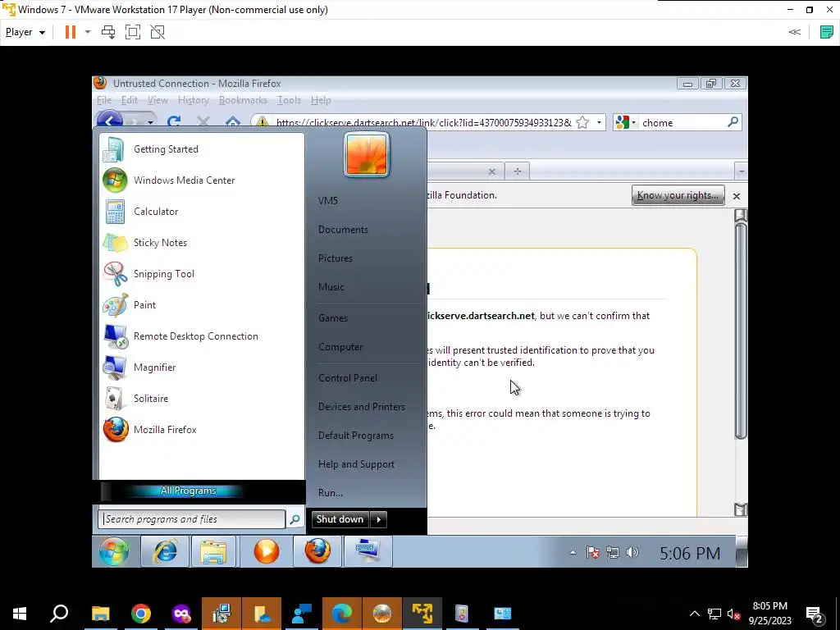
Task: Open the VMware notes panel icon
Action: tap(826, 32)
